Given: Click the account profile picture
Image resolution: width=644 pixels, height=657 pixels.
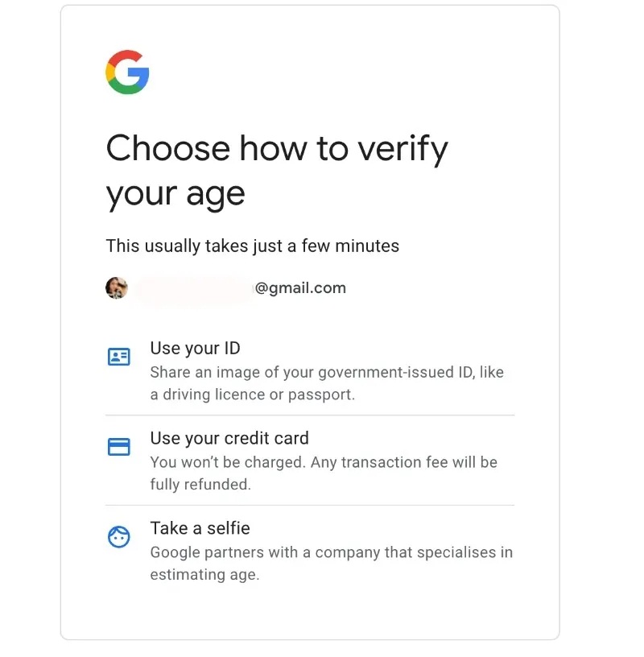Looking at the screenshot, I should pos(117,287).
